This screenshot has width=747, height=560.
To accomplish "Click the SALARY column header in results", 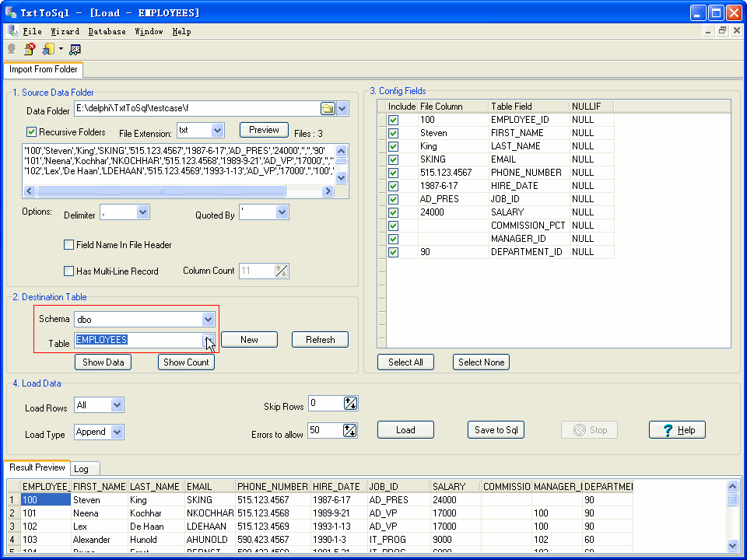I will tap(455, 487).
